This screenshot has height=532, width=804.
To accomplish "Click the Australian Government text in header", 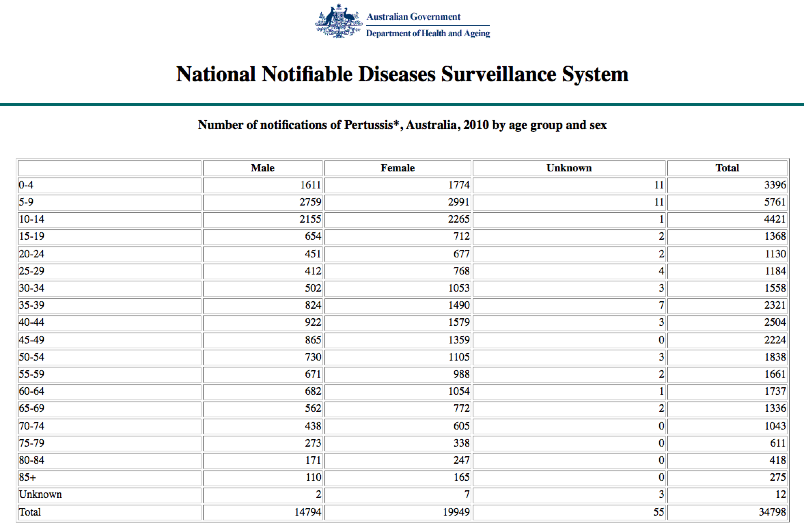I will [x=413, y=17].
